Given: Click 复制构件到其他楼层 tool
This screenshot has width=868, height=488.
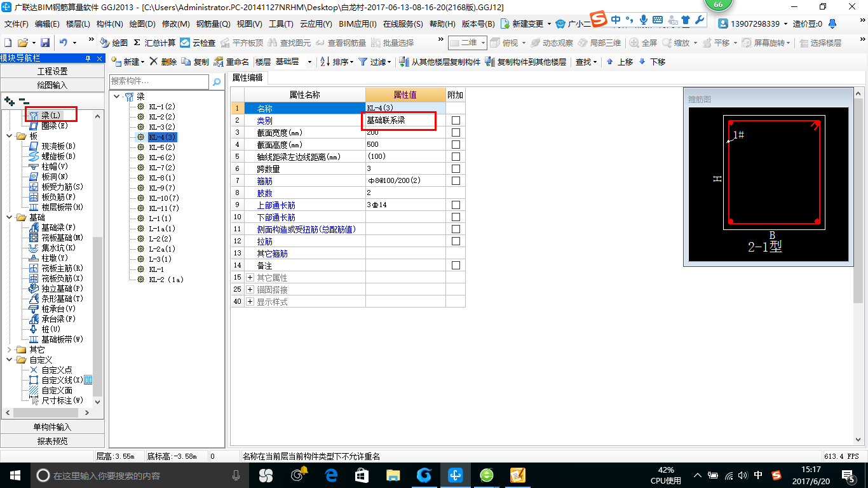Looking at the screenshot, I should click(526, 62).
